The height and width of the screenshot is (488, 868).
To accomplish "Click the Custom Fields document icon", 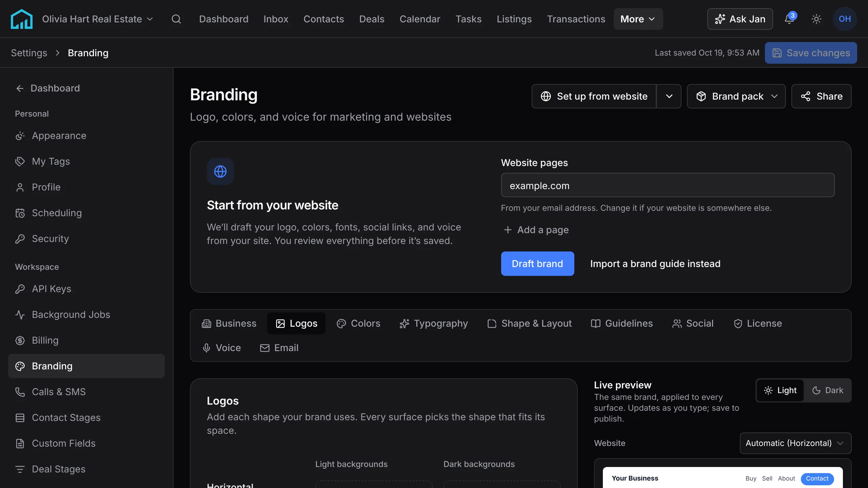I will point(20,444).
